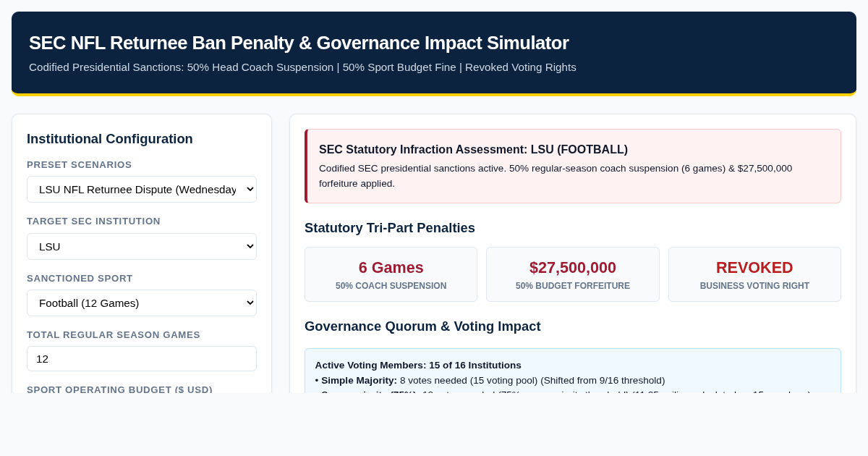Click the Institutional Configuration heading
Screen dimensions: 868x456
coord(110,139)
